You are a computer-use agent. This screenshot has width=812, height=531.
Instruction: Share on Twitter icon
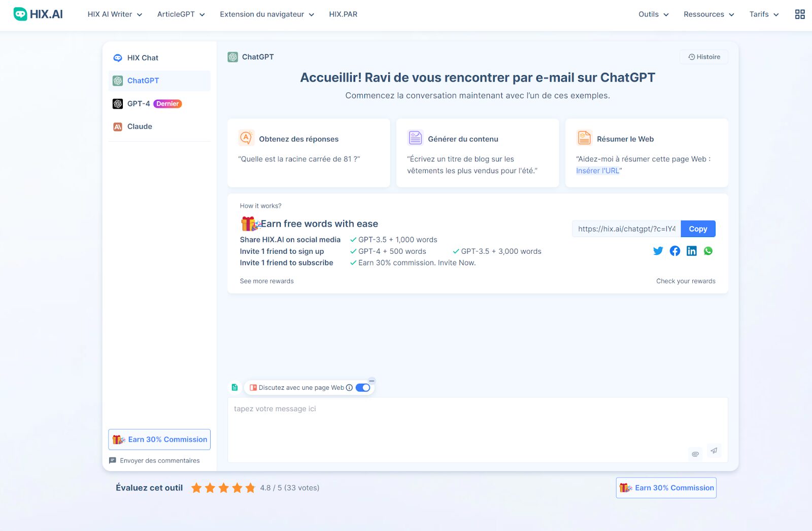coord(658,251)
